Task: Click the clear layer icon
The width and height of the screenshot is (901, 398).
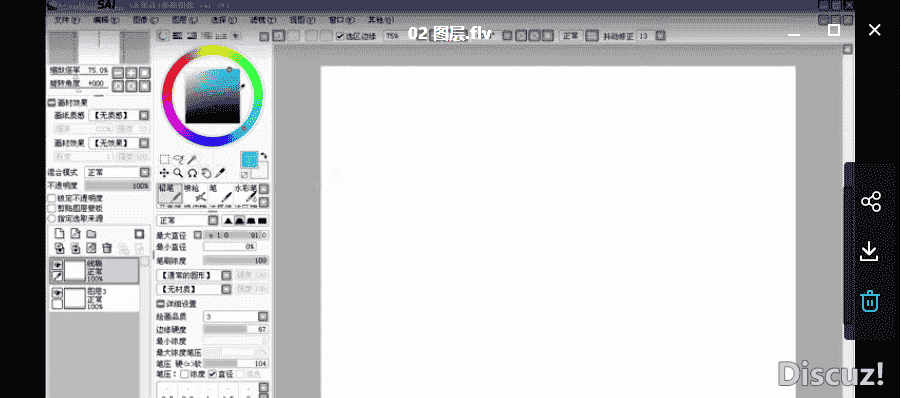Action: (x=91, y=248)
